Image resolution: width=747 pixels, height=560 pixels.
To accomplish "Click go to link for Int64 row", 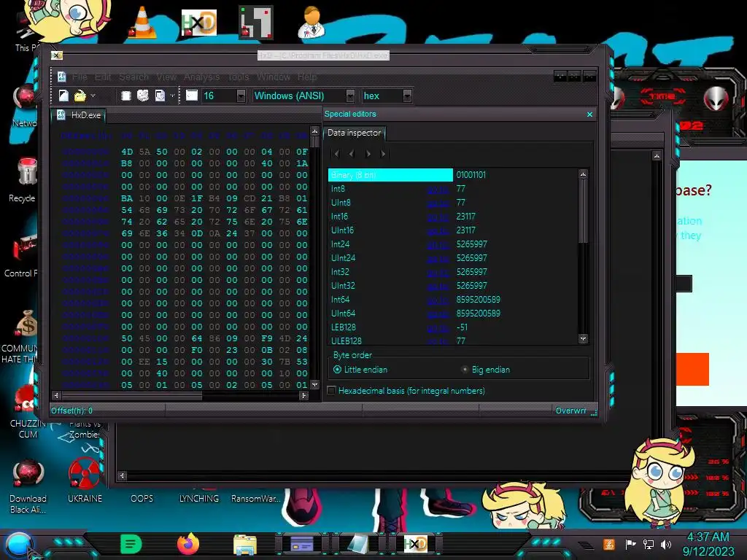I will [438, 300].
